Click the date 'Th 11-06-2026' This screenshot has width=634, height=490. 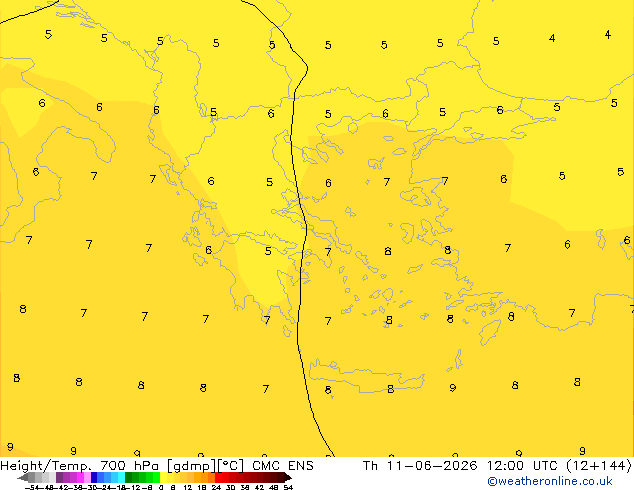click(x=419, y=466)
